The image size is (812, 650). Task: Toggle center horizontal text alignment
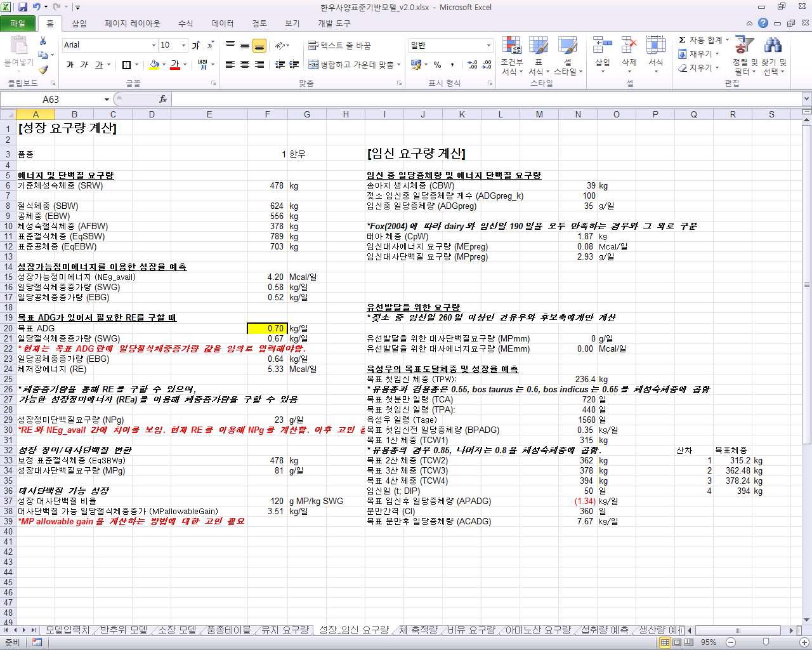245,65
